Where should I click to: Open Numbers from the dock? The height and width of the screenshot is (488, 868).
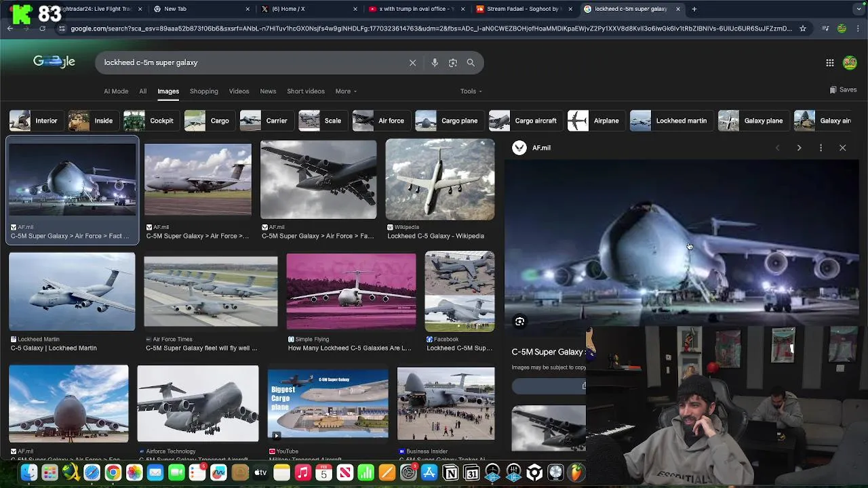[366, 472]
